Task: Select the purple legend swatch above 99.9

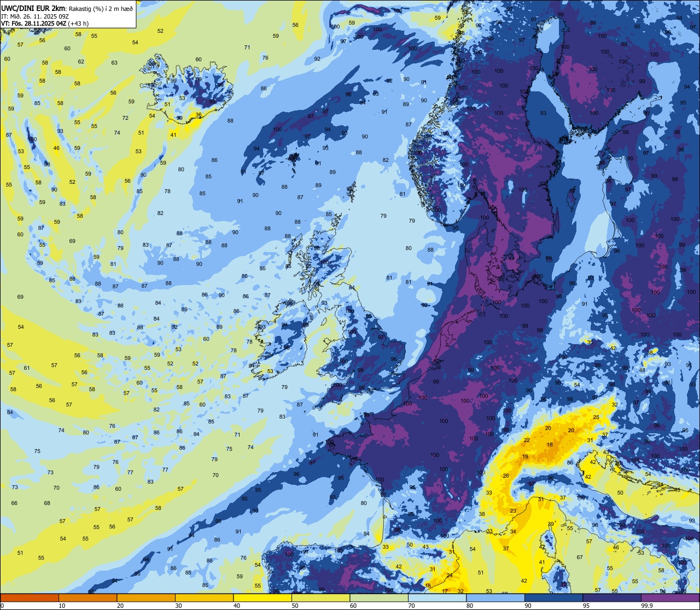Action: 670,598
